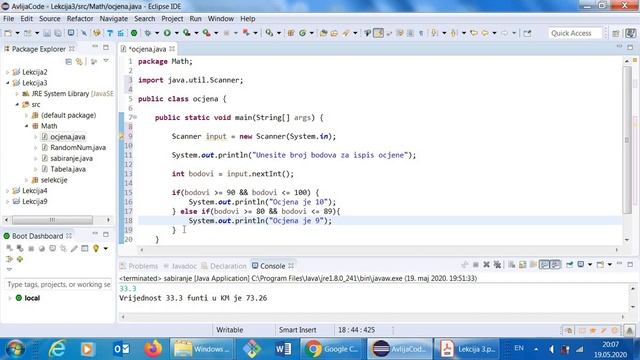Open Google Chrome from the taskbar
The width and height of the screenshot is (640, 360).
(x=332, y=349)
